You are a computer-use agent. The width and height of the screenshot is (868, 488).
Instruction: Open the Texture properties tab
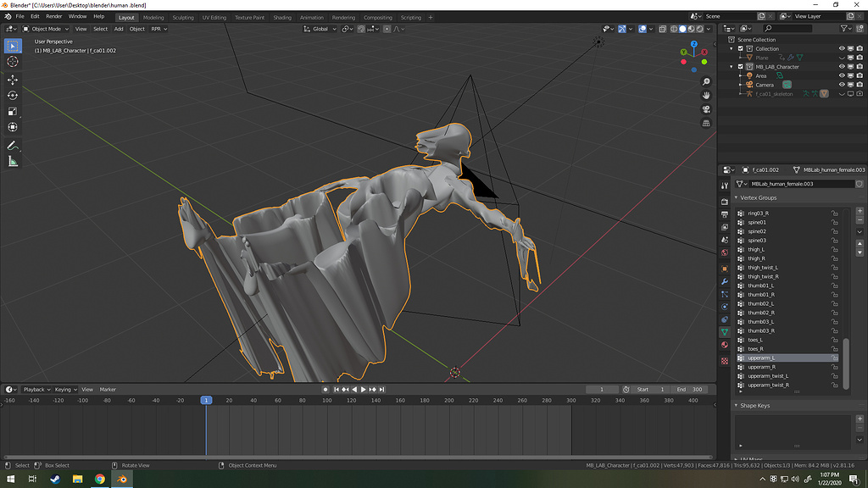pyautogui.click(x=725, y=361)
